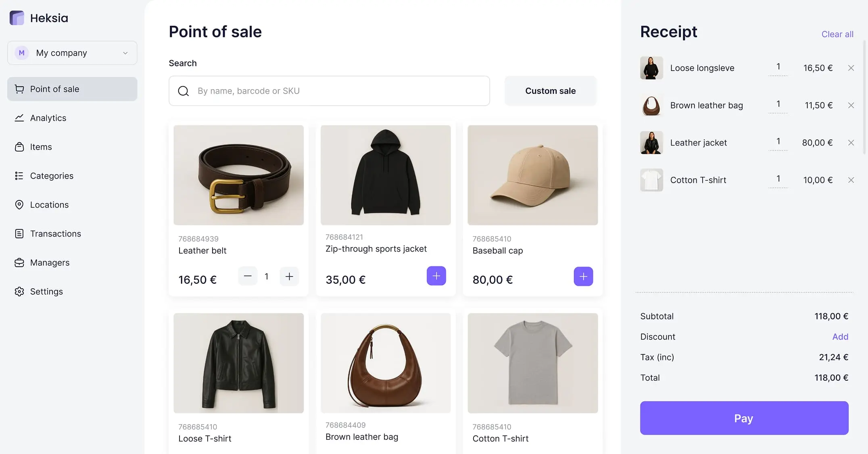Add Baseball cap to receipt
The image size is (868, 454).
click(x=583, y=277)
